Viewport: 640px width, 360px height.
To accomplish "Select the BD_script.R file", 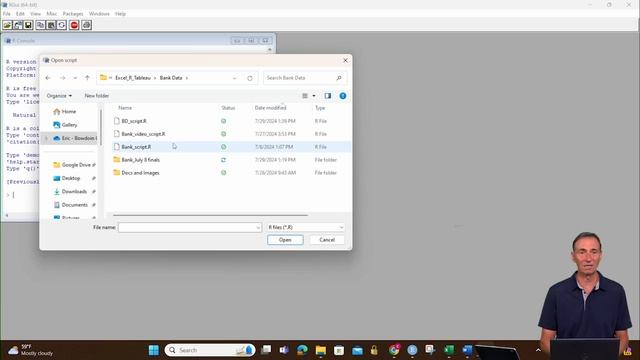I will pyautogui.click(x=134, y=121).
